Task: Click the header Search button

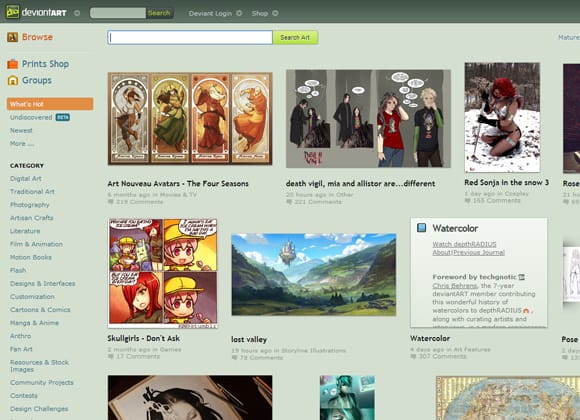Action: point(159,13)
